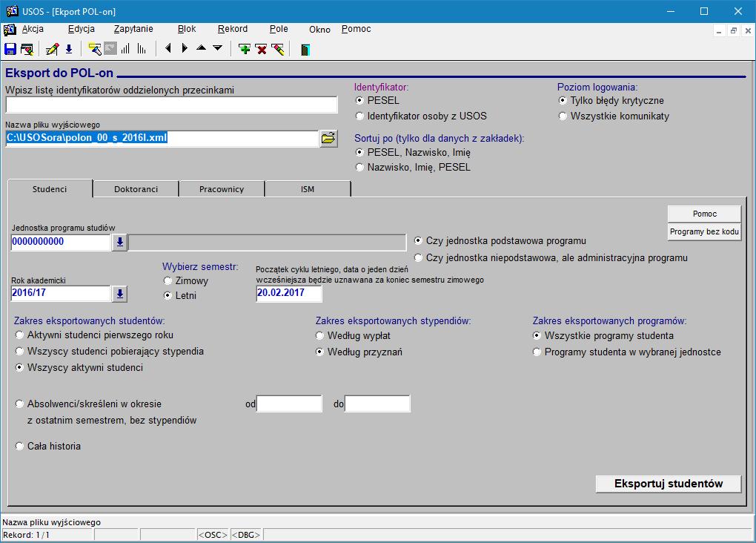Select Zimowy semester radio button
This screenshot has height=543, width=756.
[x=168, y=280]
